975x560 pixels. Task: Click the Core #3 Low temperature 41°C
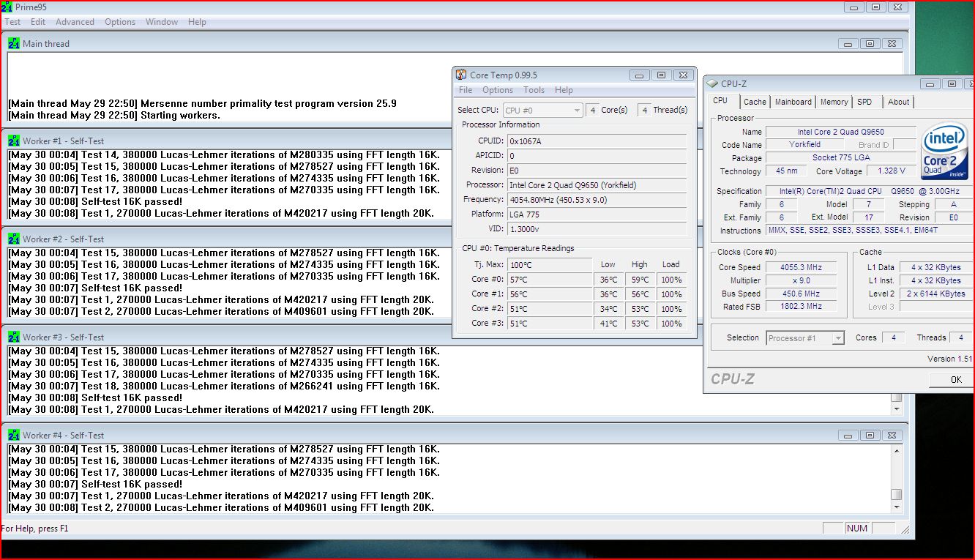pyautogui.click(x=608, y=324)
